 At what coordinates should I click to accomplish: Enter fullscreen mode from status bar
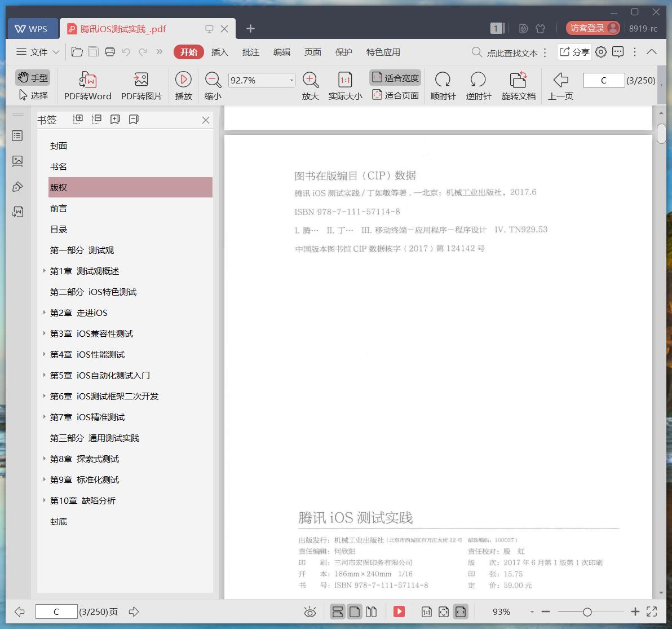point(652,612)
